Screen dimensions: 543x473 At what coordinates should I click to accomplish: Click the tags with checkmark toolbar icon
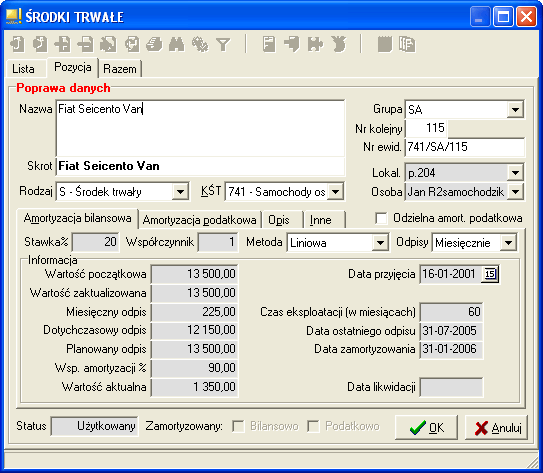(200, 44)
